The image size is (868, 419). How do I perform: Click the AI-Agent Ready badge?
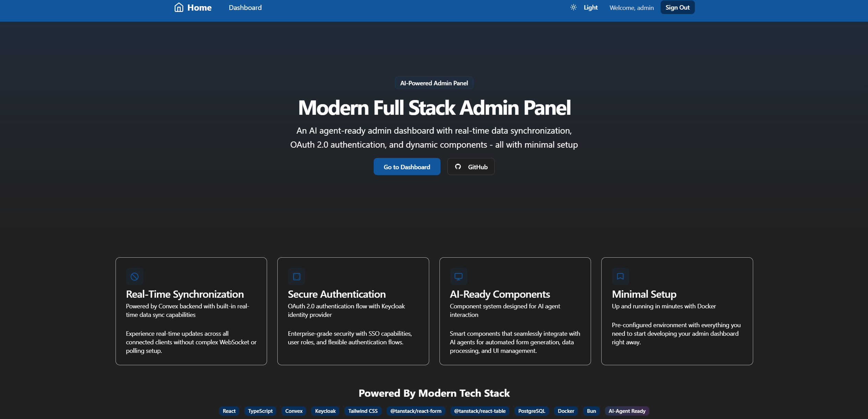tap(627, 411)
